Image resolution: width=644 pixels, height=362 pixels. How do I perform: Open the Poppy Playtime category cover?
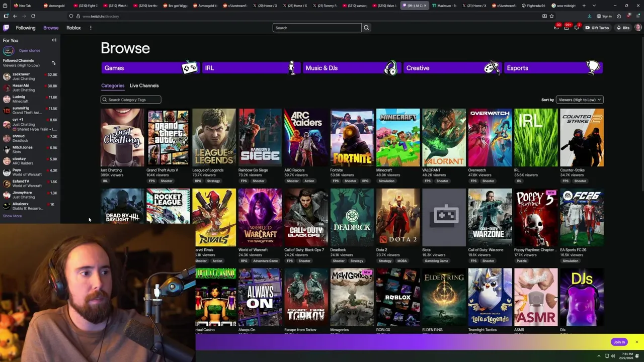pyautogui.click(x=536, y=217)
